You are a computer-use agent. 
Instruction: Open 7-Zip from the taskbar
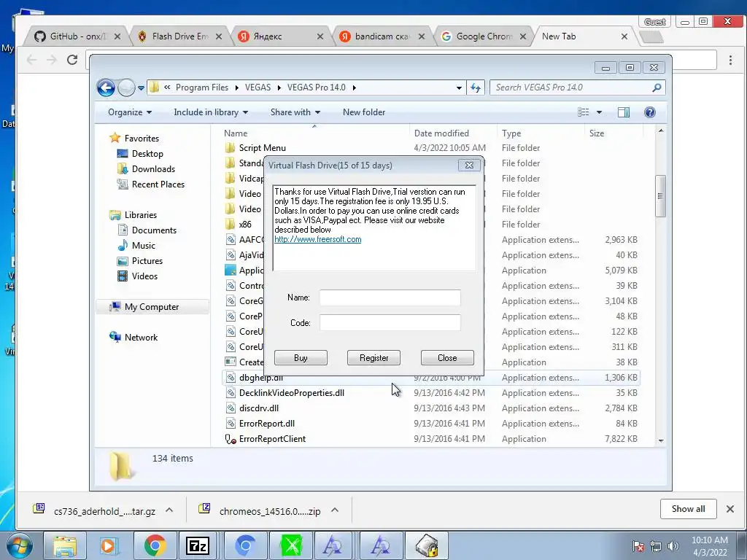point(197,545)
